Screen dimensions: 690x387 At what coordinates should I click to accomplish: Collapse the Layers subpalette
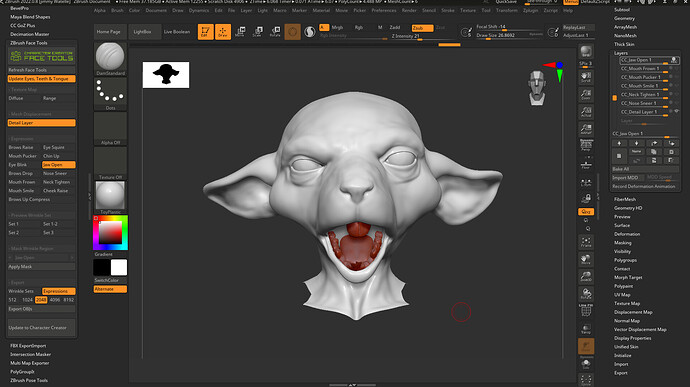pos(621,53)
